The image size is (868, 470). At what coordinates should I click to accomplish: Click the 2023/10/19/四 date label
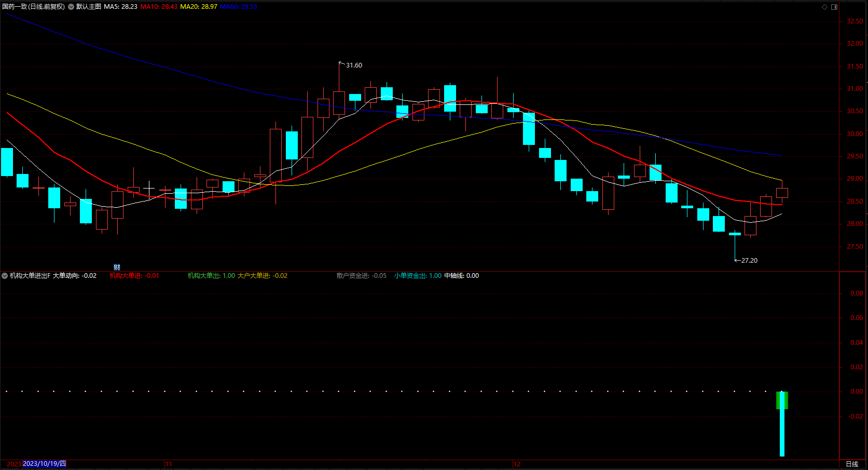point(45,464)
